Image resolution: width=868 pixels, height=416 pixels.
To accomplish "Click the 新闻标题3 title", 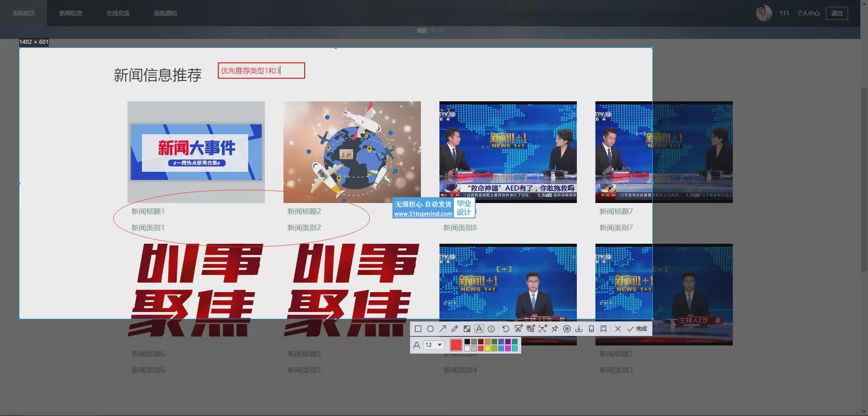I will (x=616, y=354).
